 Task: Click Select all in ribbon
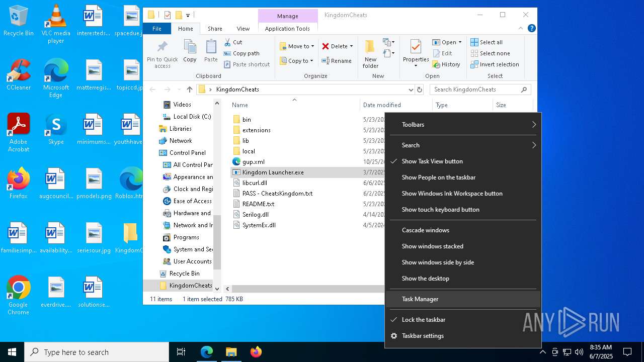point(487,42)
